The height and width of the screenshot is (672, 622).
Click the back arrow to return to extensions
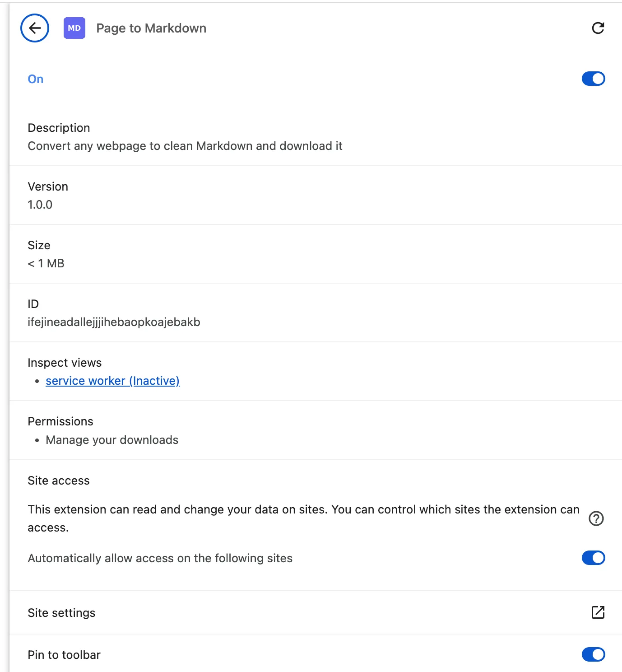34,28
